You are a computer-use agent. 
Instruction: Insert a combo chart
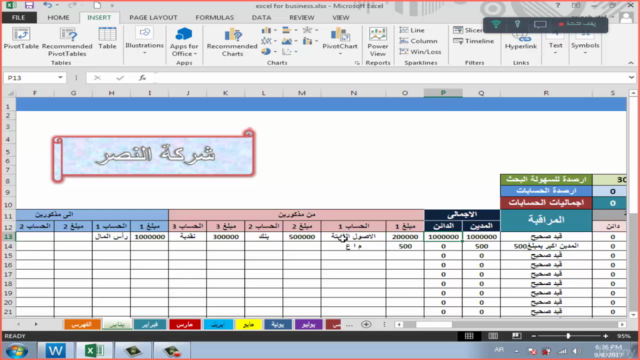(310, 41)
